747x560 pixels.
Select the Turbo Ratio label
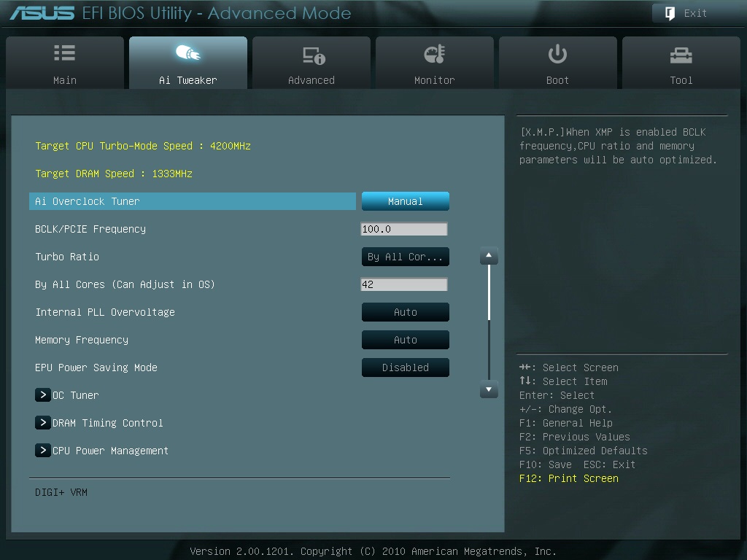(67, 257)
